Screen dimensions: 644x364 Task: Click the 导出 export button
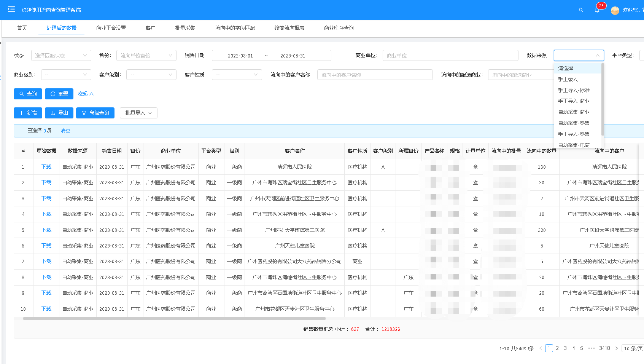click(59, 113)
